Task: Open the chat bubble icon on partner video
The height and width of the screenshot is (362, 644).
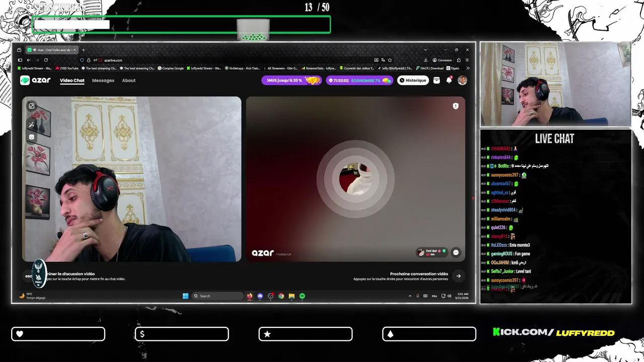Action: coord(456,252)
